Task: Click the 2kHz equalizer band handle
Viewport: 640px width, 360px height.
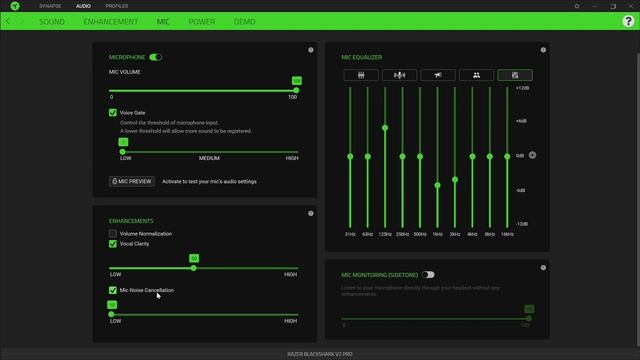Action: point(455,180)
